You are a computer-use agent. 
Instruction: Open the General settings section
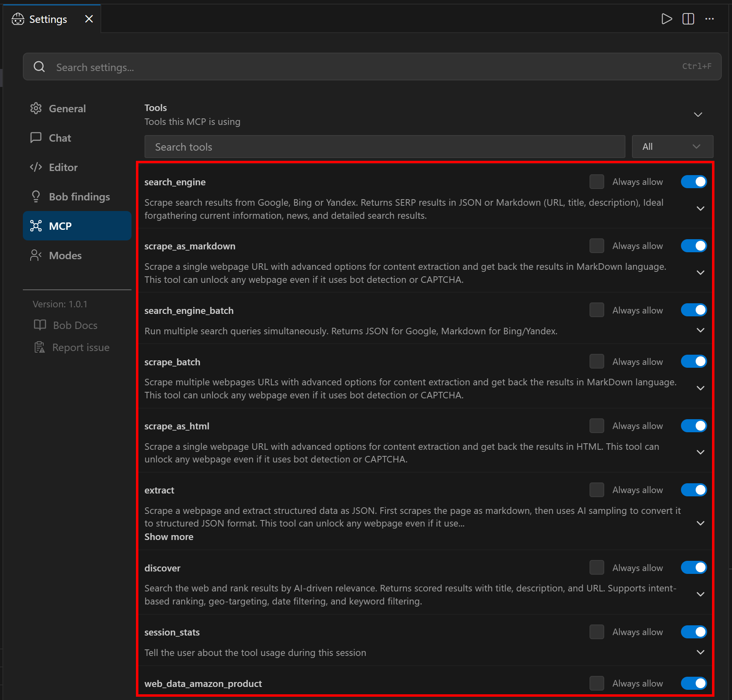77,108
